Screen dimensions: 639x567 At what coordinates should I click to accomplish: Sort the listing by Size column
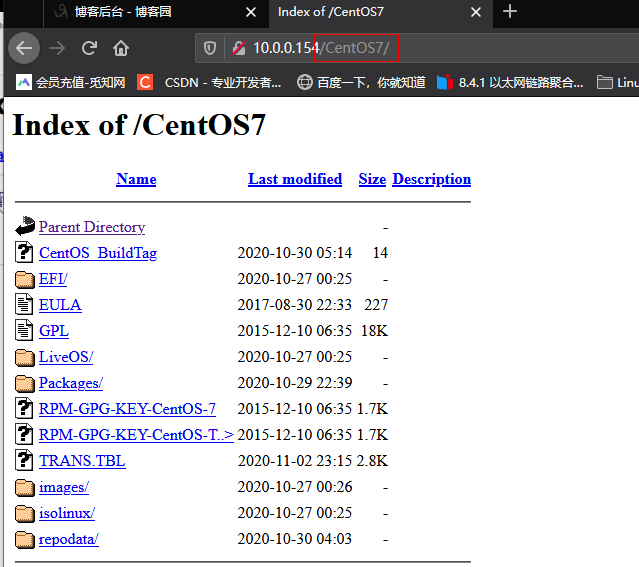[372, 179]
